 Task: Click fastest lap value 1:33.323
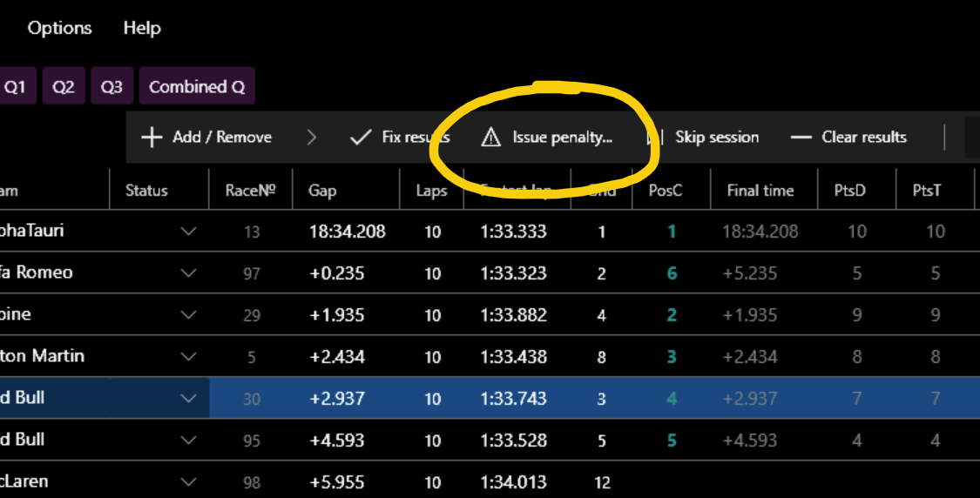(x=513, y=273)
